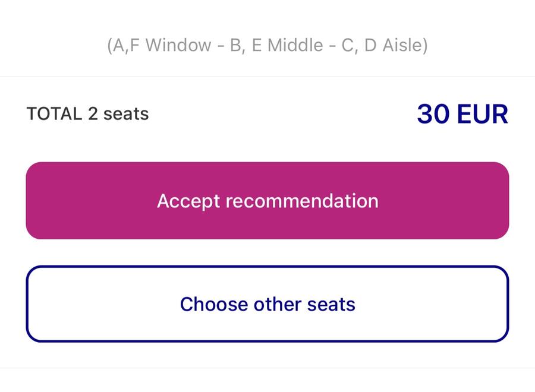
Task: Select the 'A,F' letters in the legend
Action: [126, 45]
